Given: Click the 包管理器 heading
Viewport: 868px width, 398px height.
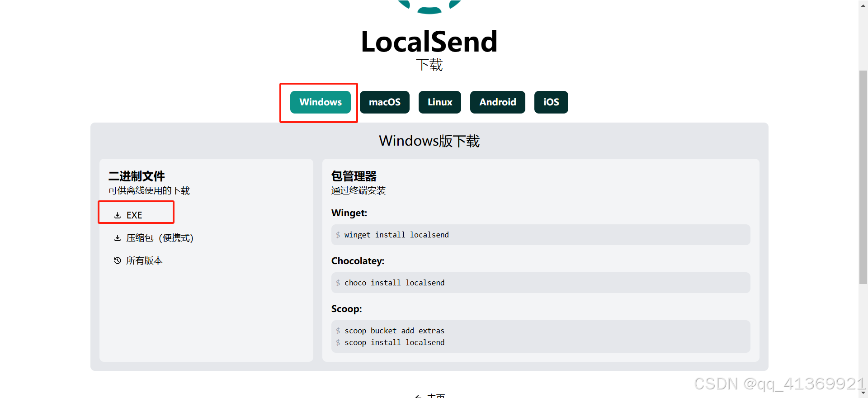Looking at the screenshot, I should pyautogui.click(x=354, y=176).
